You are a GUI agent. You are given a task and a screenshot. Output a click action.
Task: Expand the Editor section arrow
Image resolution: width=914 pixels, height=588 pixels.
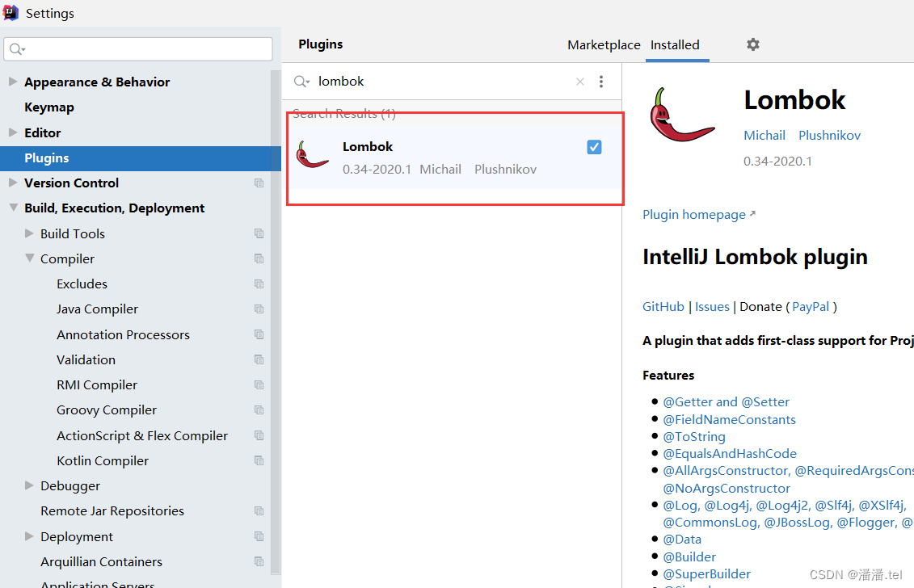13,132
